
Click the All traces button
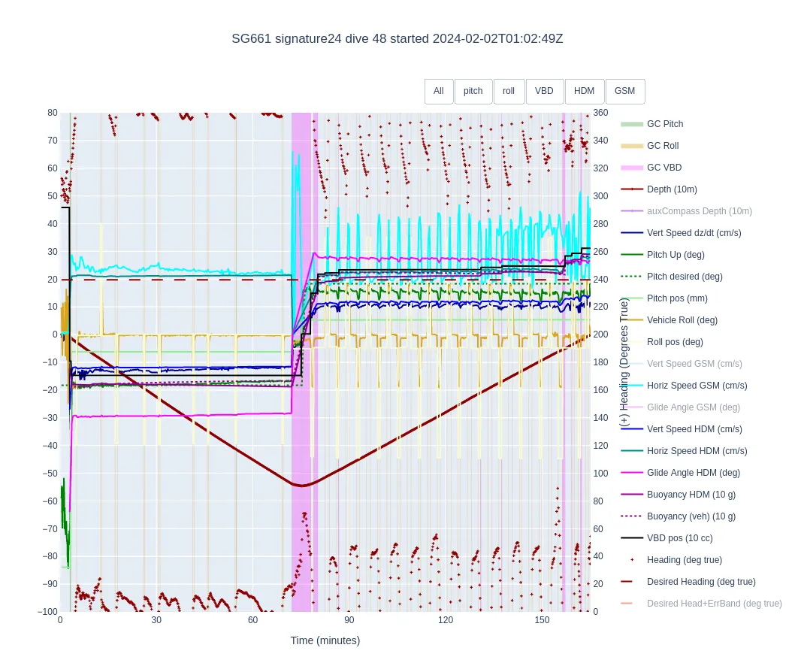tap(438, 91)
